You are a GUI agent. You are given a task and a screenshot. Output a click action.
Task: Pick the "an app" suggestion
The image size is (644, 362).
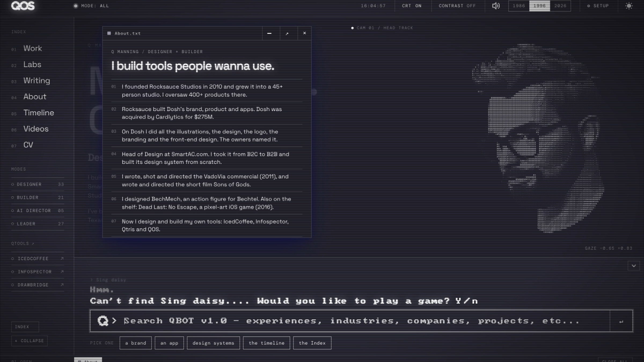(x=169, y=343)
